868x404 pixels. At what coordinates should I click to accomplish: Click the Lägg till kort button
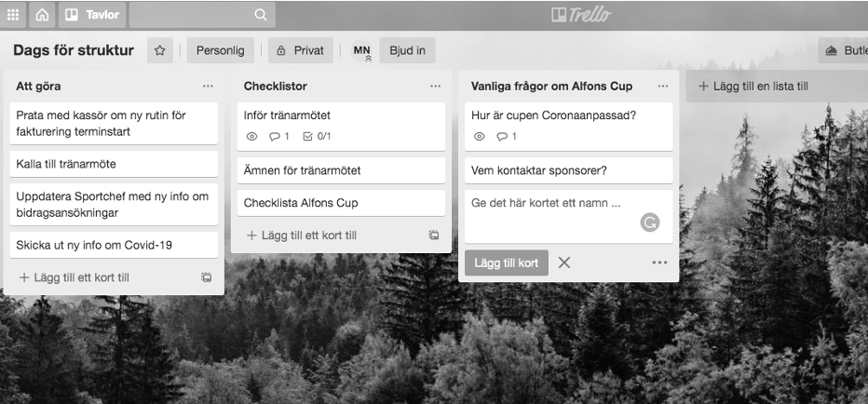pyautogui.click(x=507, y=263)
